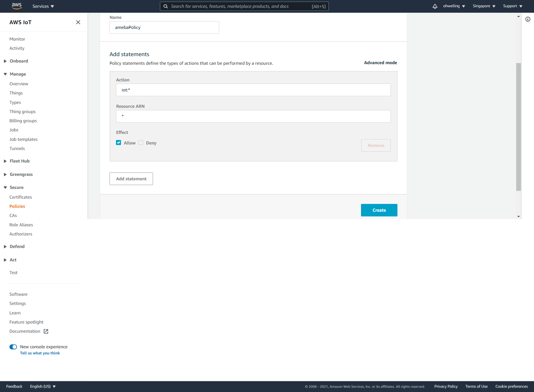Toggle New console experience switch
The width and height of the screenshot is (534, 392).
pos(13,347)
